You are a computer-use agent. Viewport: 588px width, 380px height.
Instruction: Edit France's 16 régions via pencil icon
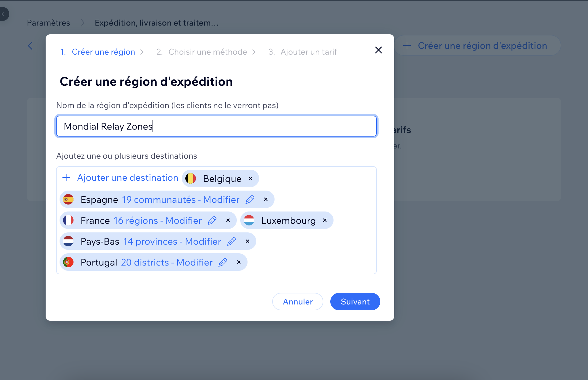click(212, 220)
